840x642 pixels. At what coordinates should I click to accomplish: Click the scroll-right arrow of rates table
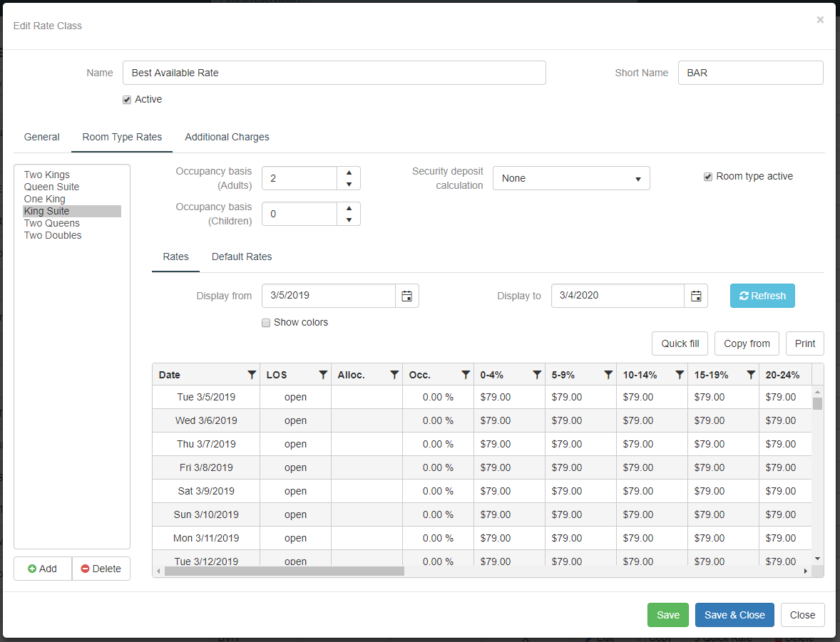[805, 571]
